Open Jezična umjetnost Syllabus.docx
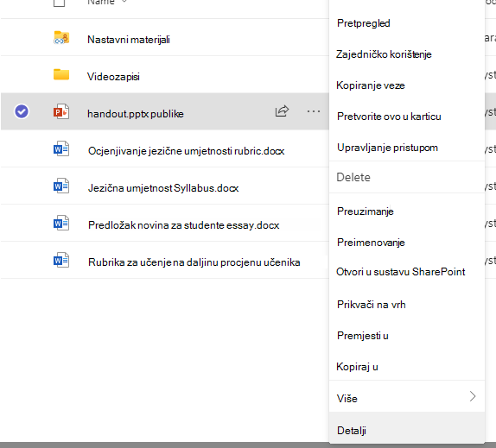Viewport: 496px width, 448px height. pyautogui.click(x=163, y=188)
